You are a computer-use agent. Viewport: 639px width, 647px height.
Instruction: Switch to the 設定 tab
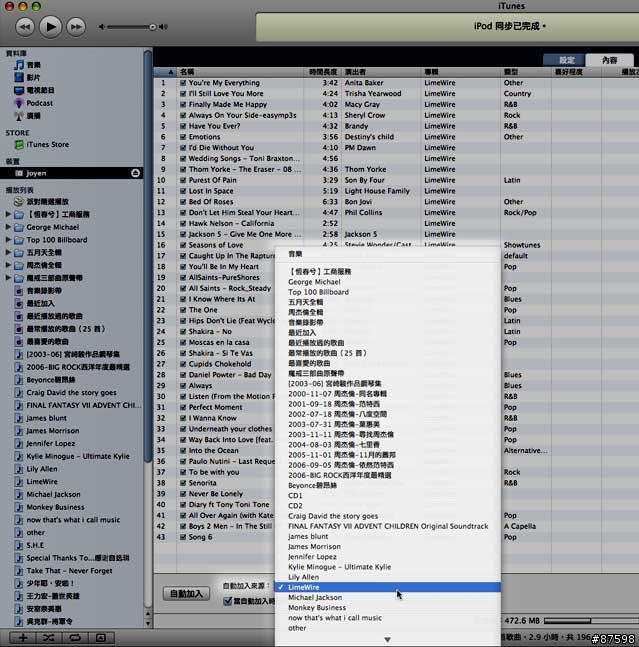coord(564,60)
